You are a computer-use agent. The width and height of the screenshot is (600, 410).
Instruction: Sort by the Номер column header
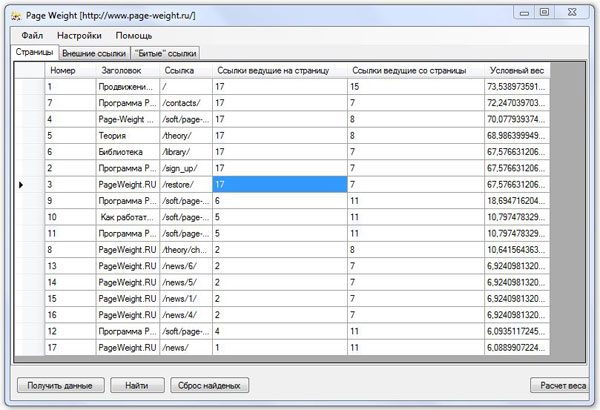click(69, 71)
